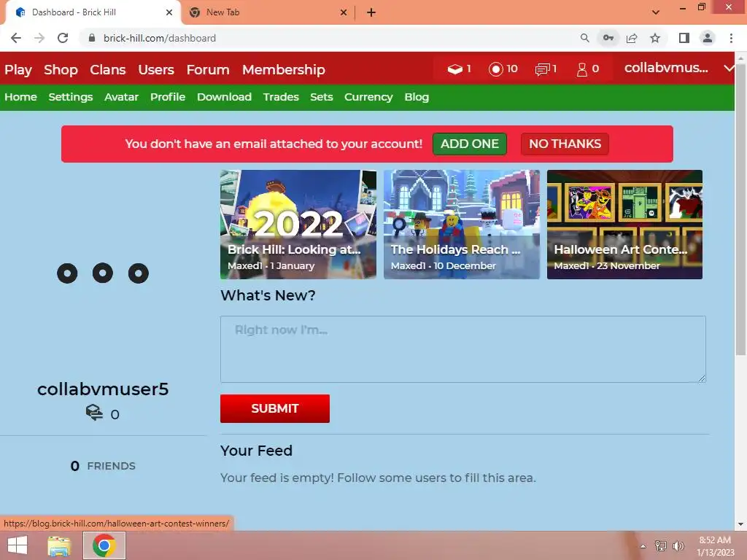The width and height of the screenshot is (747, 560).
Task: Click the ADD ONE email button
Action: (470, 144)
